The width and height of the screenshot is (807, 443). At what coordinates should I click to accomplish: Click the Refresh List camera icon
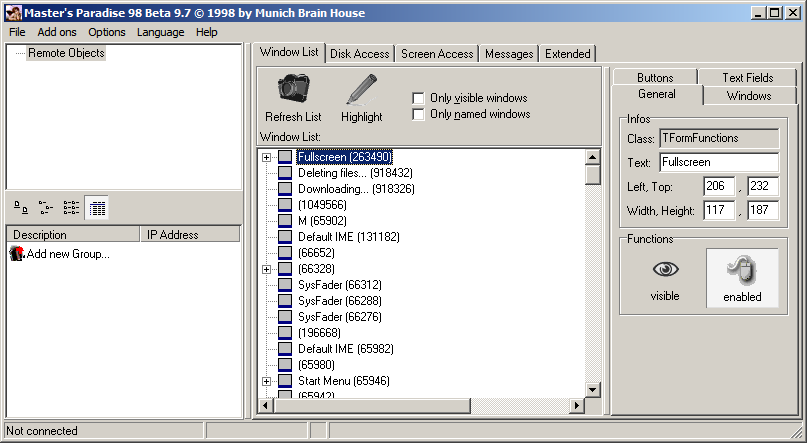(292, 89)
